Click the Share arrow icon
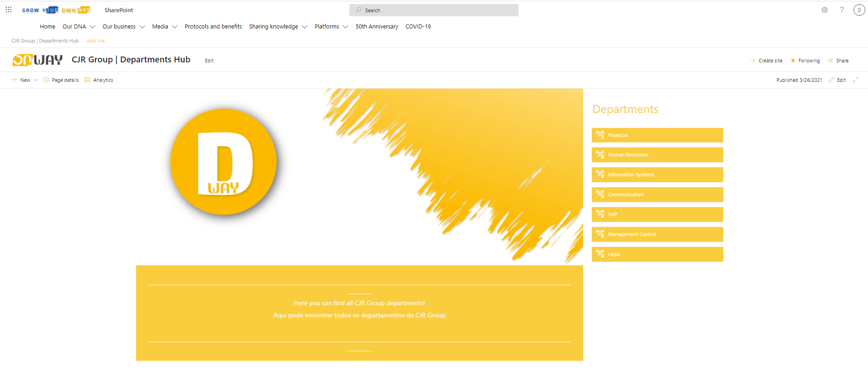Image resolution: width=868 pixels, height=382 pixels. click(x=830, y=61)
